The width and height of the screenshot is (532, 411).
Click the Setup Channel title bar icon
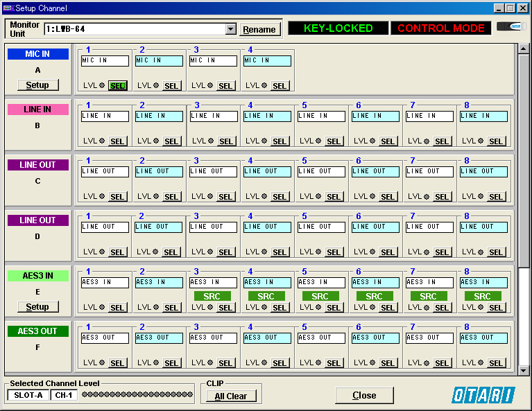[9, 8]
